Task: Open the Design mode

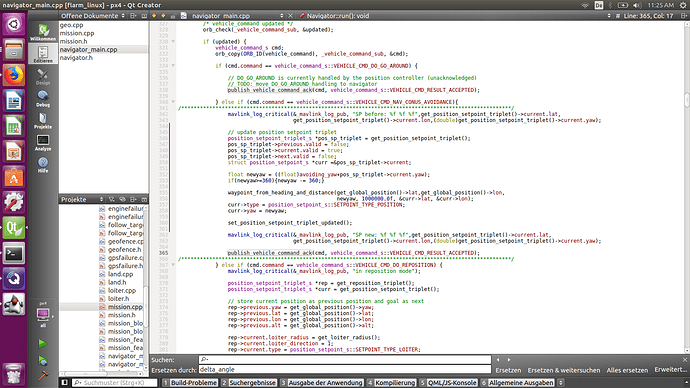Action: coord(43,77)
